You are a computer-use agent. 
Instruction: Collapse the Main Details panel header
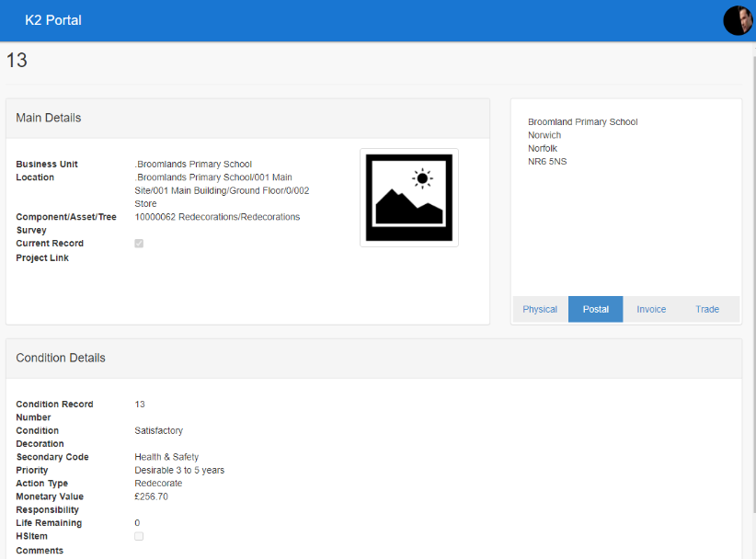click(247, 118)
